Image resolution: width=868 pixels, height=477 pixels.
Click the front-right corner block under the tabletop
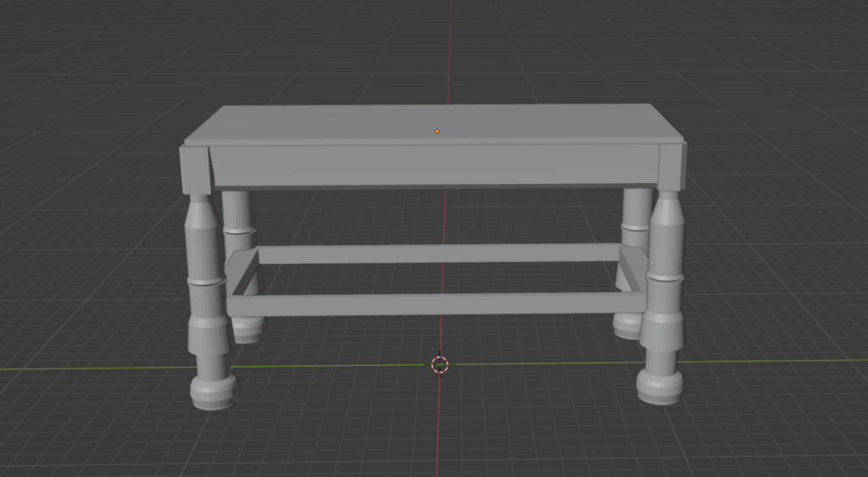(x=671, y=167)
